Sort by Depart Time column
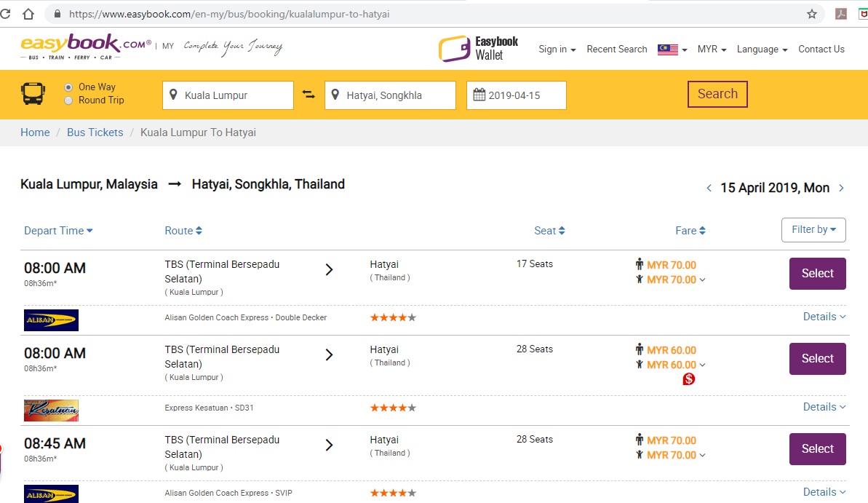 [58, 231]
